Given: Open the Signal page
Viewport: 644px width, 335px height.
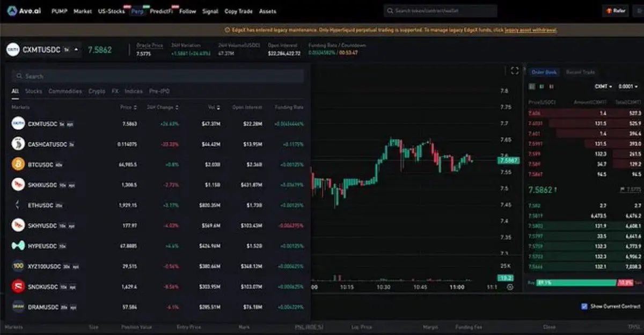Looking at the screenshot, I should pos(210,11).
